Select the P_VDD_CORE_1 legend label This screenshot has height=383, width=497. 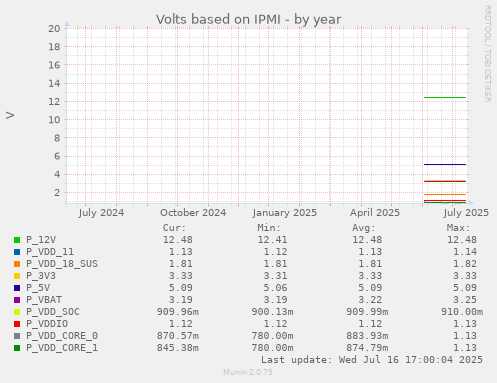coord(62,348)
